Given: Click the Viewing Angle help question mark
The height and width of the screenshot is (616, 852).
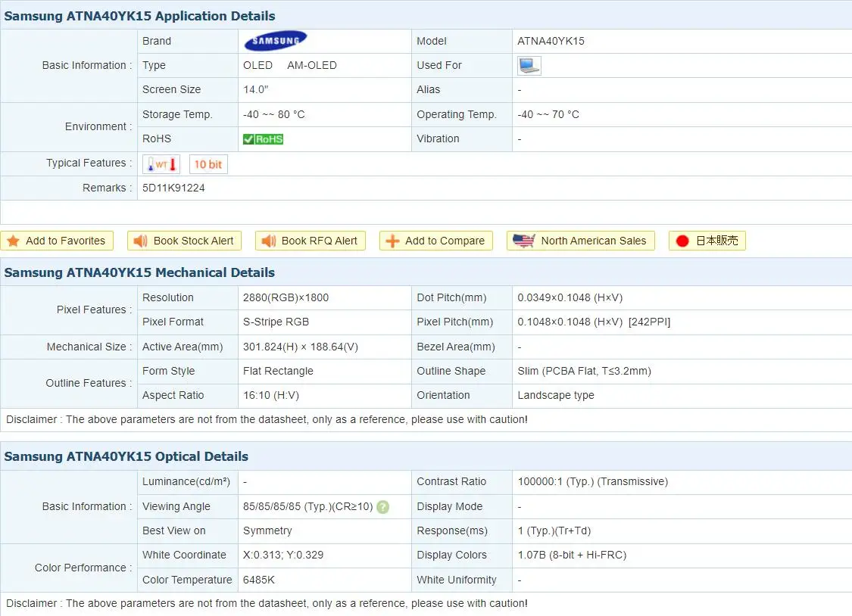Looking at the screenshot, I should pos(382,507).
